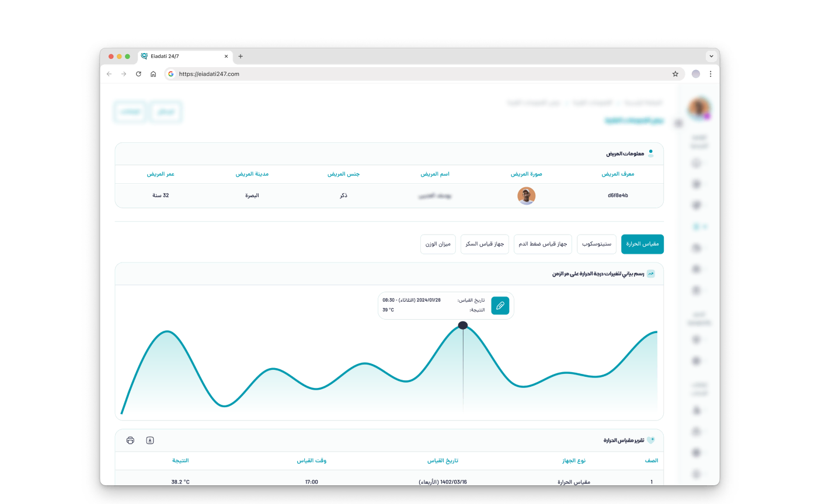Image resolution: width=822 pixels, height=504 pixels.
Task: Click the ميزان الوزن button
Action: (438, 244)
